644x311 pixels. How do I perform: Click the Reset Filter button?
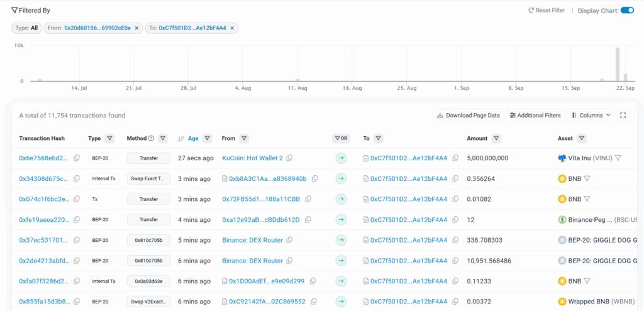547,11
